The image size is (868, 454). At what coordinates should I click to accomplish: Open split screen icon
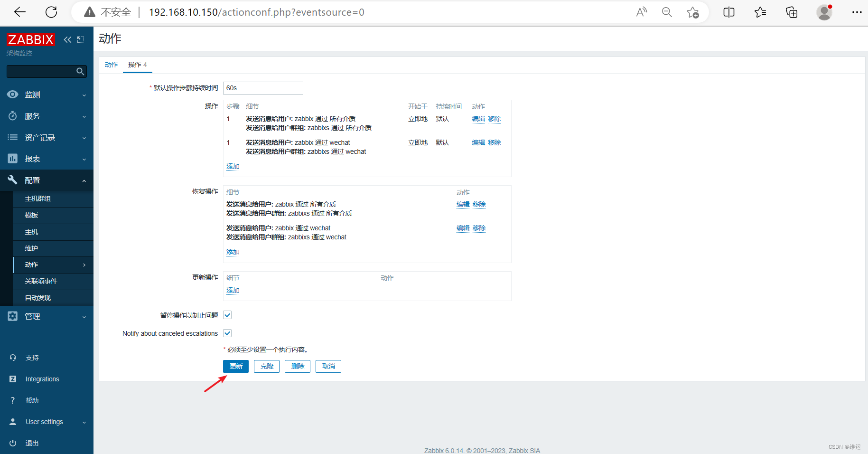[x=729, y=12]
